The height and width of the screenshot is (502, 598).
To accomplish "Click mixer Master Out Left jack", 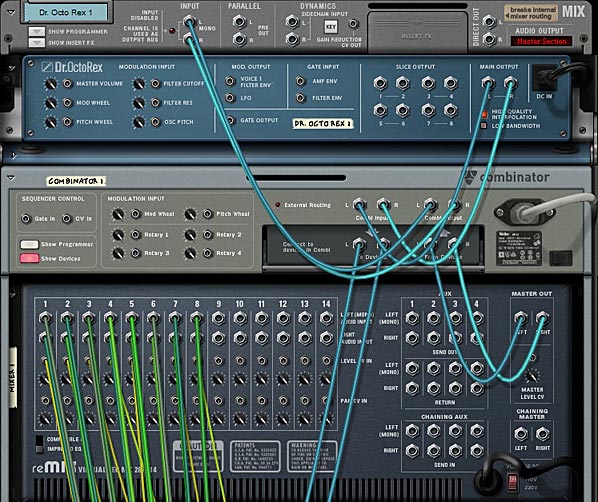I will click(x=521, y=318).
